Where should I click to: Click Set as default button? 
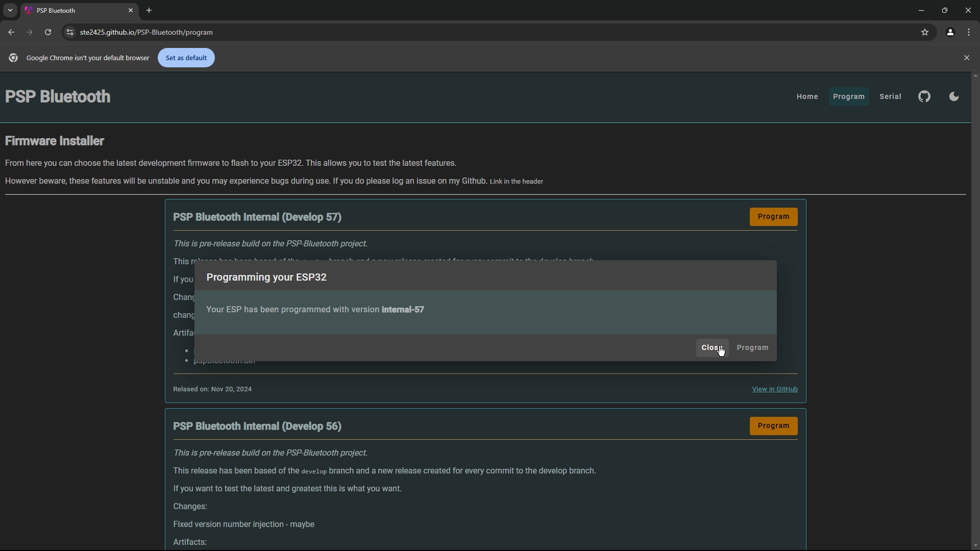click(x=186, y=58)
